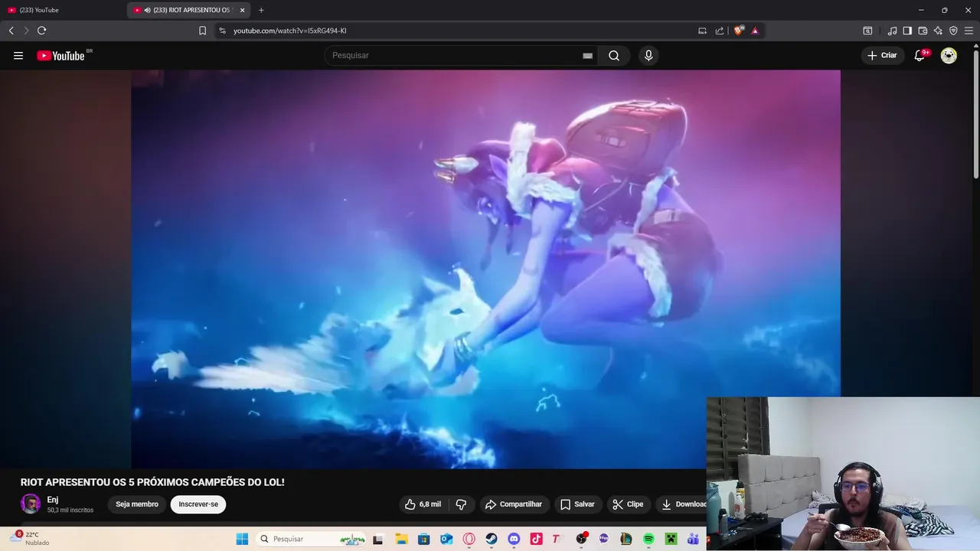Click Seja membro to join channel

(x=137, y=504)
